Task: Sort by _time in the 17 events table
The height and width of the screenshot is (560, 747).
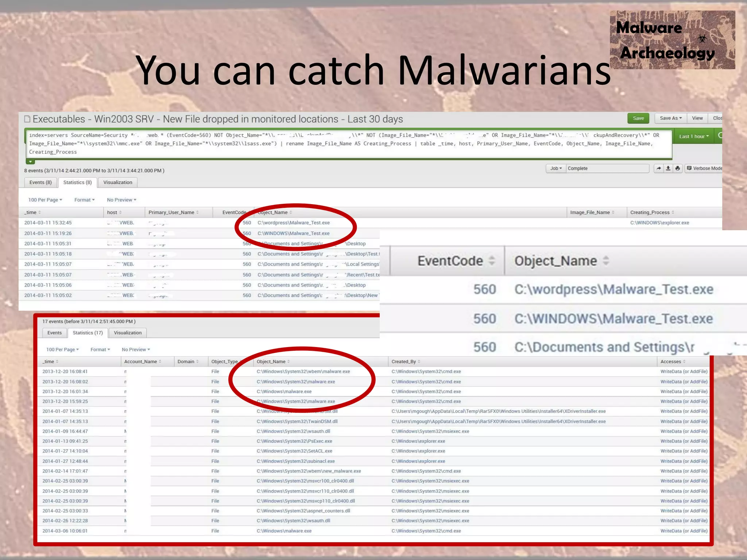Action: click(x=57, y=362)
